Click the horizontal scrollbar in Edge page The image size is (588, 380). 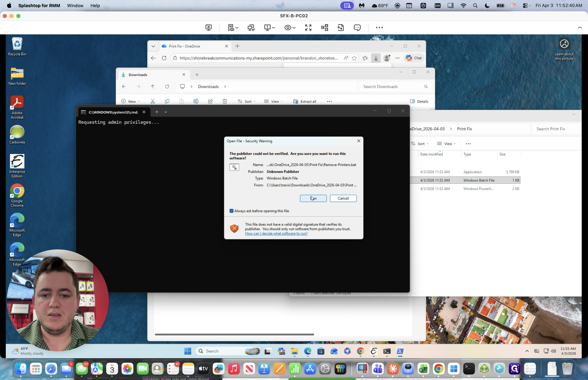click(234, 334)
